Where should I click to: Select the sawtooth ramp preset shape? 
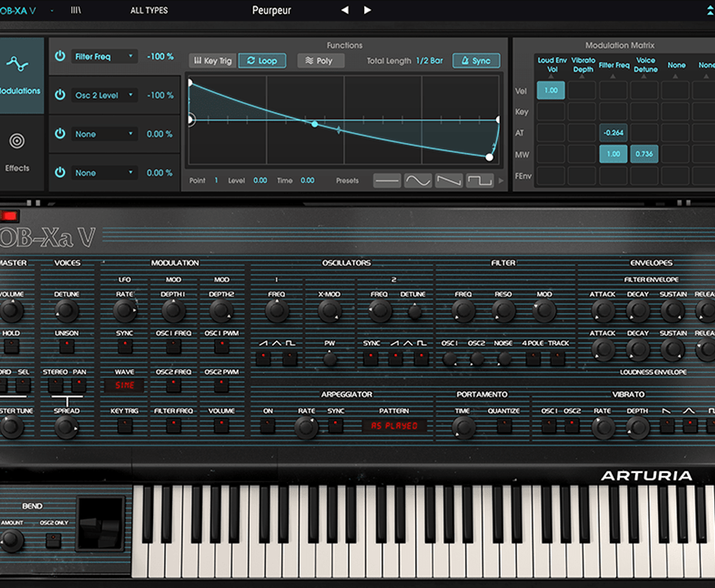(449, 181)
